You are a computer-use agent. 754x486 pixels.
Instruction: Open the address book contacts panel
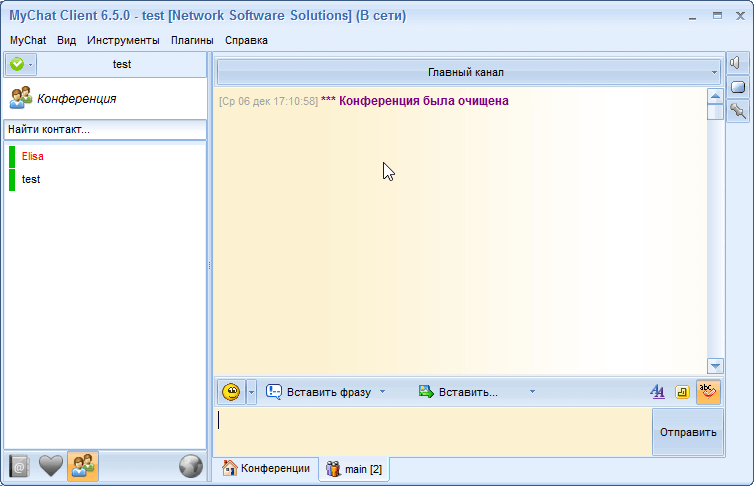(x=20, y=466)
